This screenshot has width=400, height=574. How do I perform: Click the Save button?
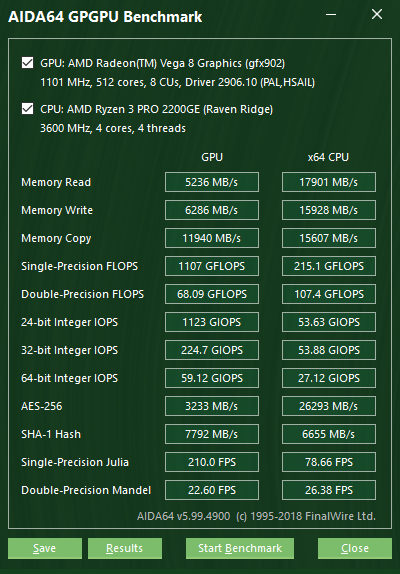pos(45,548)
